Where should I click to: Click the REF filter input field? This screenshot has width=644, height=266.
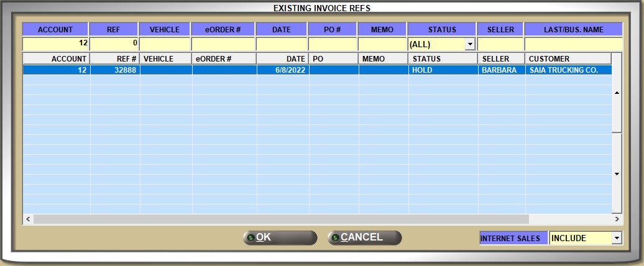point(114,45)
